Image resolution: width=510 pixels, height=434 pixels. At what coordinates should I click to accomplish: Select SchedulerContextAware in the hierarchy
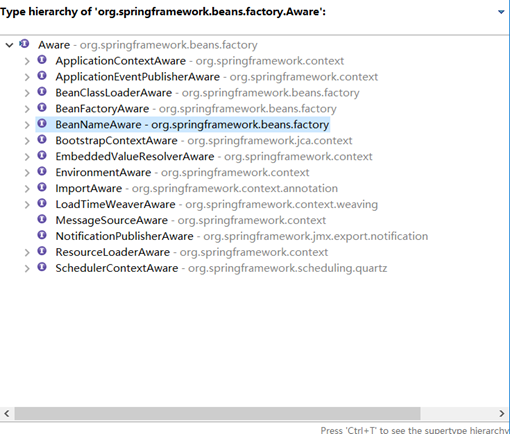tap(221, 268)
